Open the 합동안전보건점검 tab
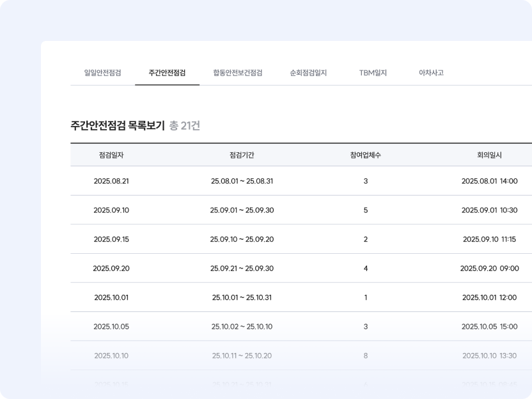Image resolution: width=532 pixels, height=399 pixels. pyautogui.click(x=238, y=73)
